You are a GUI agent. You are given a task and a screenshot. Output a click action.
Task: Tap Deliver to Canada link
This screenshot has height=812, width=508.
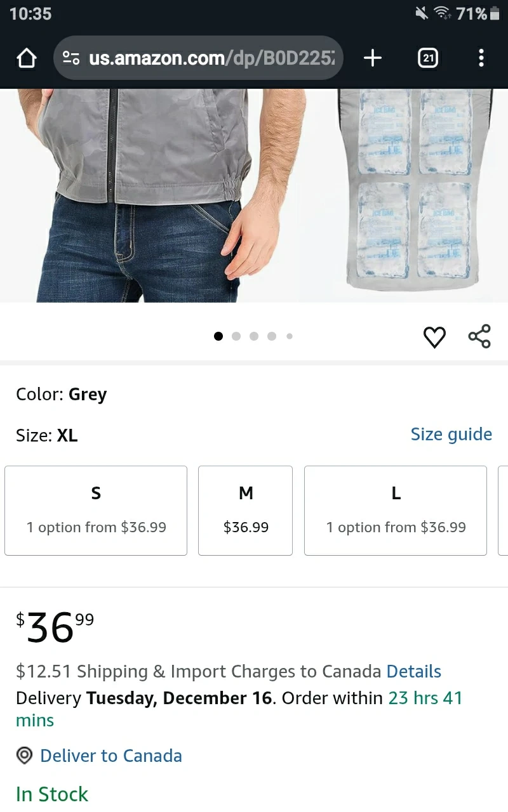[111, 756]
